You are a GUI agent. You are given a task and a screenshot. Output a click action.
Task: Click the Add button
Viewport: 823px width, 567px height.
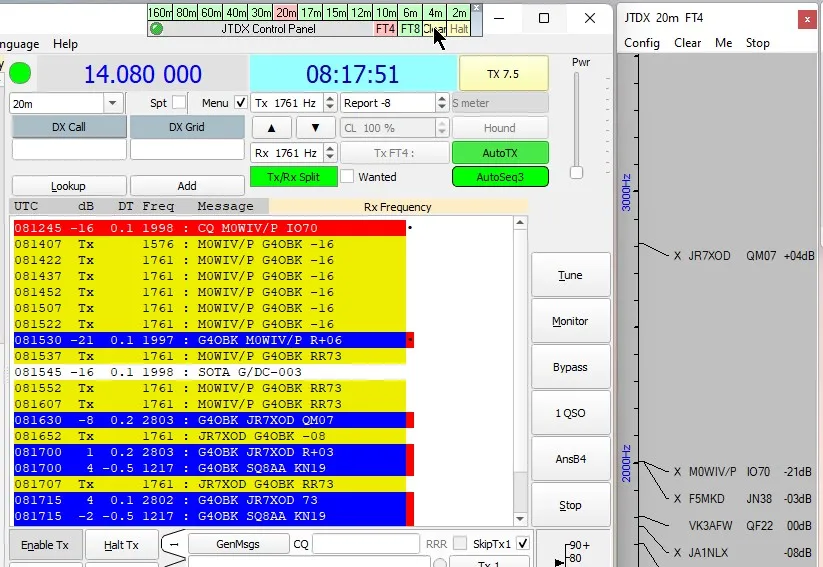[x=187, y=186]
